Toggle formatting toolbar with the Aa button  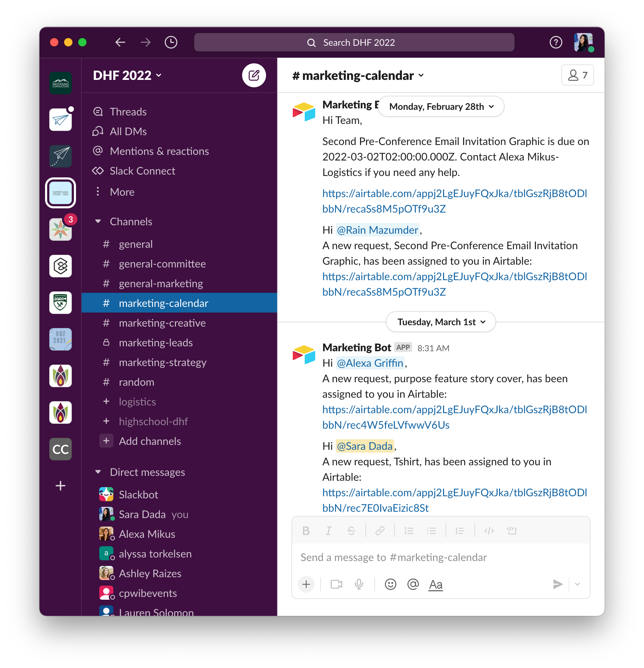[x=436, y=585]
